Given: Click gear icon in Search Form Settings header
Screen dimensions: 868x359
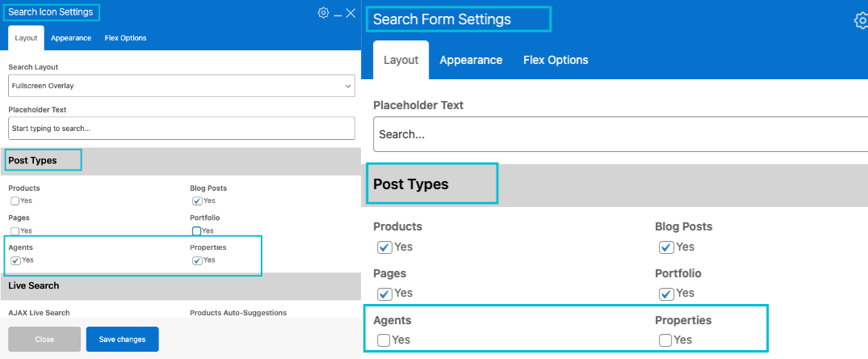Looking at the screenshot, I should tap(861, 20).
